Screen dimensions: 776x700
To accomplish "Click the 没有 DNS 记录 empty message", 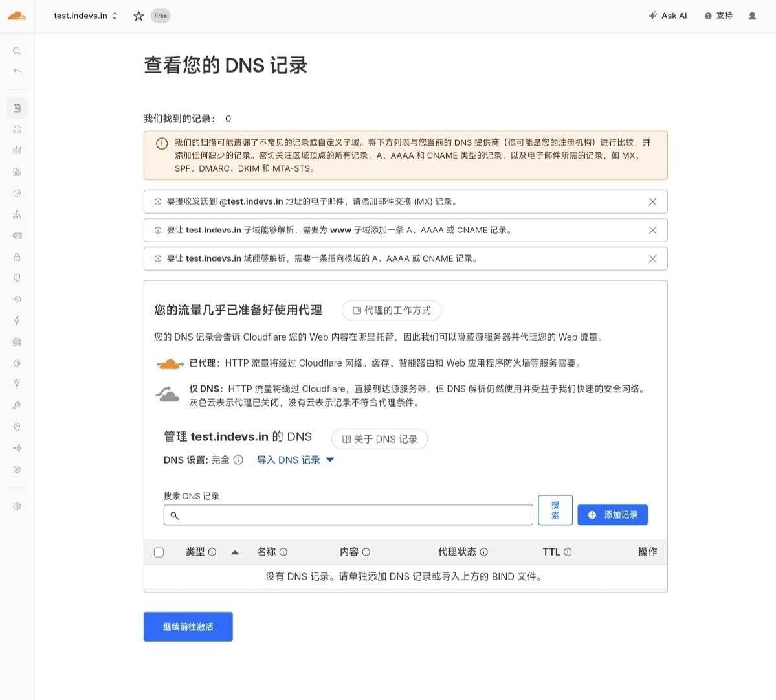I will pos(404,577).
